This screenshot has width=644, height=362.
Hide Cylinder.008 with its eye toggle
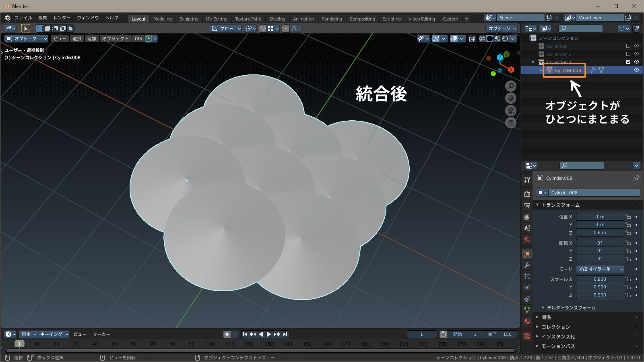(637, 70)
